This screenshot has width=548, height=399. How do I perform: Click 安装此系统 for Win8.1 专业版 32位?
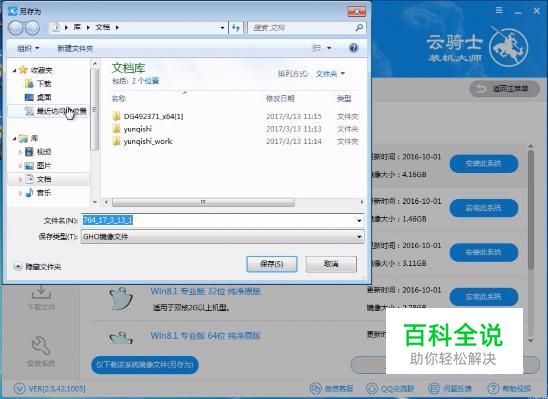(484, 297)
